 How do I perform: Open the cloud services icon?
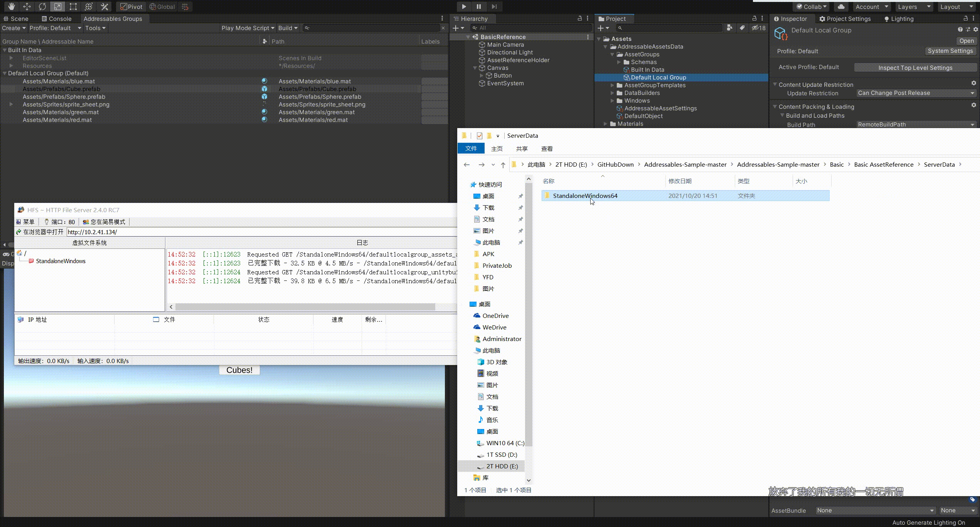841,7
